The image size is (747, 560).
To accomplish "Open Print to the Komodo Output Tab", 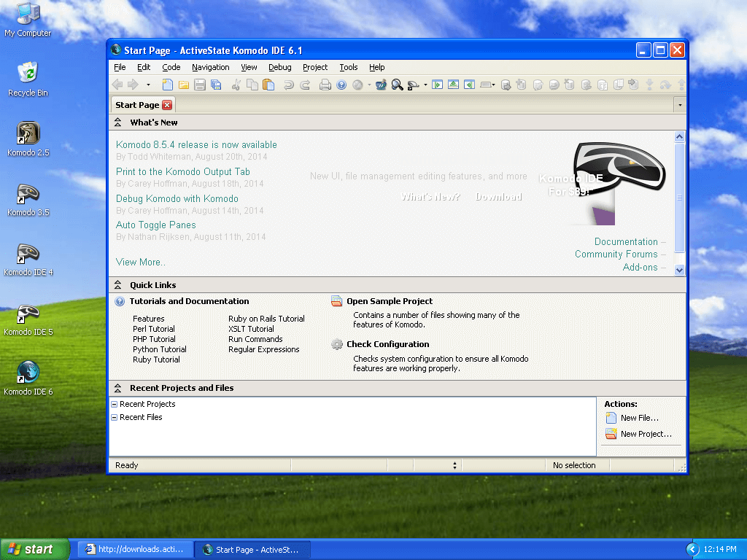I will click(183, 171).
